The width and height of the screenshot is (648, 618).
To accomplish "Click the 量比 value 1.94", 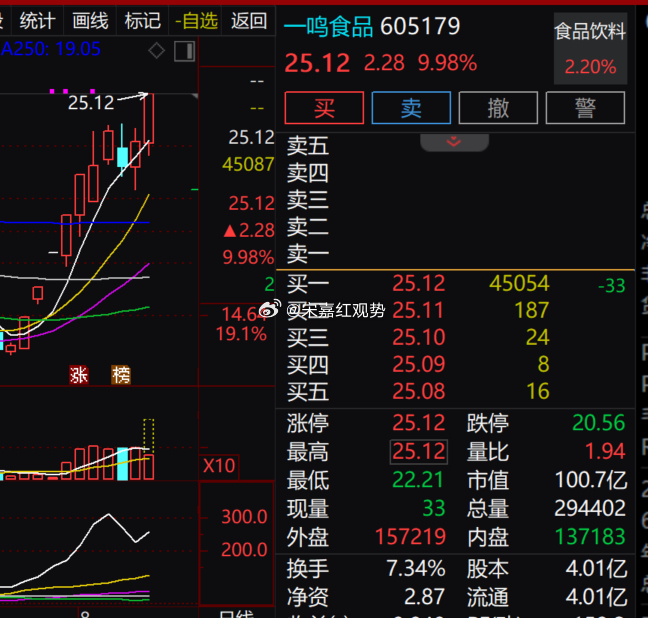I will [605, 451].
